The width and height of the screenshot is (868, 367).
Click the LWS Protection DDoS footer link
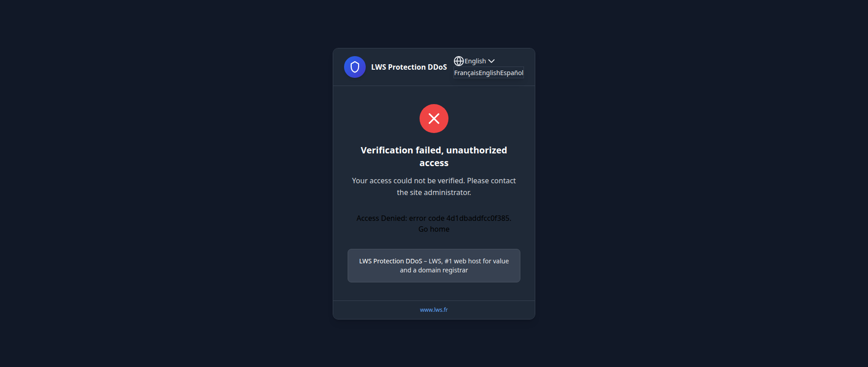[391, 261]
